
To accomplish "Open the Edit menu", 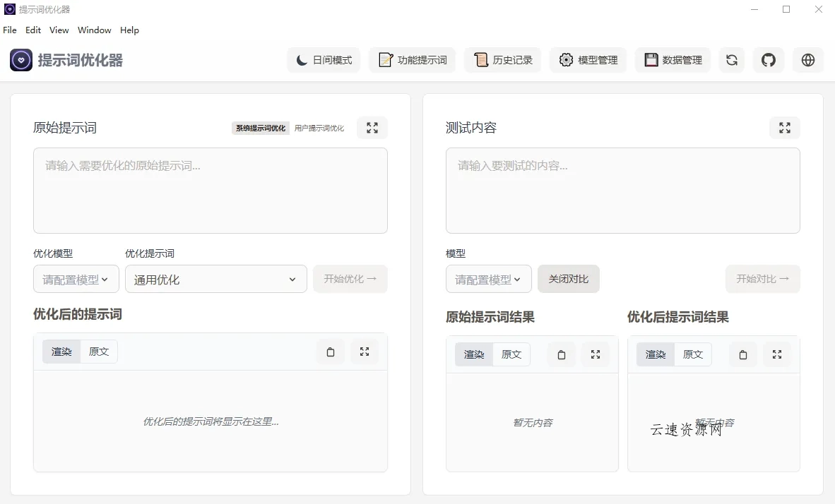I will pos(32,30).
